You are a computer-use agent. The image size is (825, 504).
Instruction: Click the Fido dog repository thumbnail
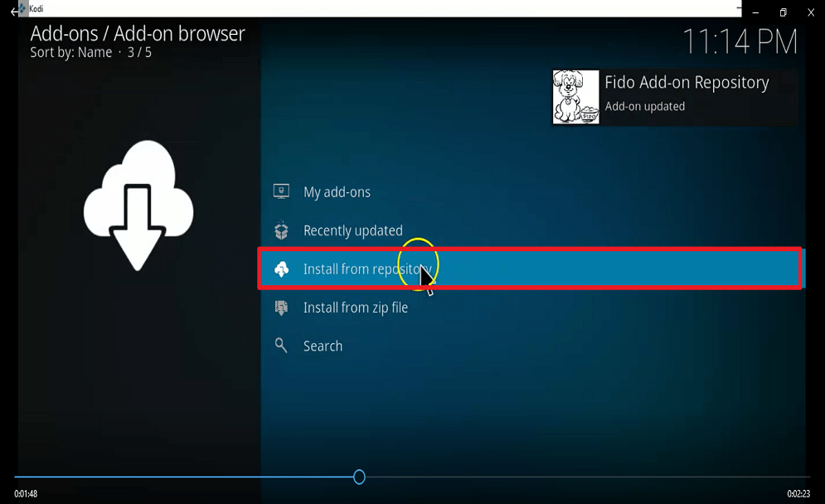coord(575,97)
